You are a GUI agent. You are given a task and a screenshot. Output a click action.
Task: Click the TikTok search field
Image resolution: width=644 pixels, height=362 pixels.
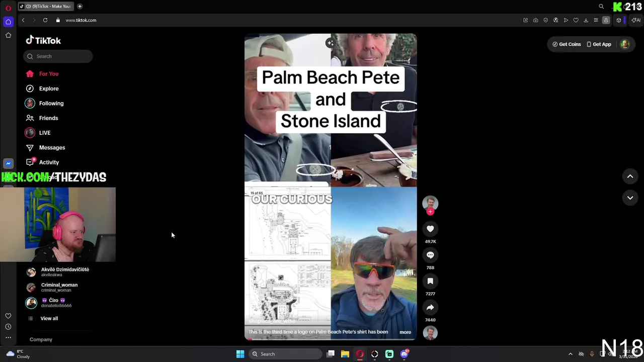(x=58, y=56)
